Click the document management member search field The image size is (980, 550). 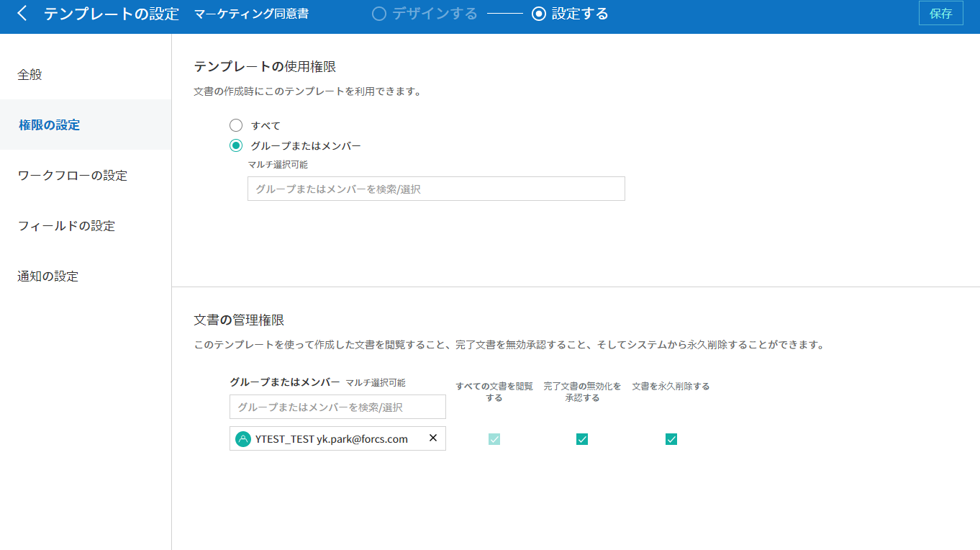pyautogui.click(x=337, y=407)
